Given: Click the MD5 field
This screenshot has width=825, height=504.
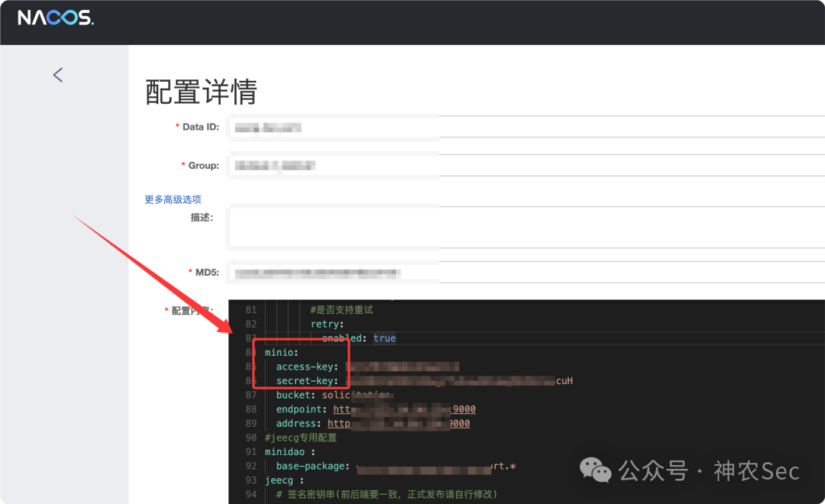Looking at the screenshot, I should 526,273.
